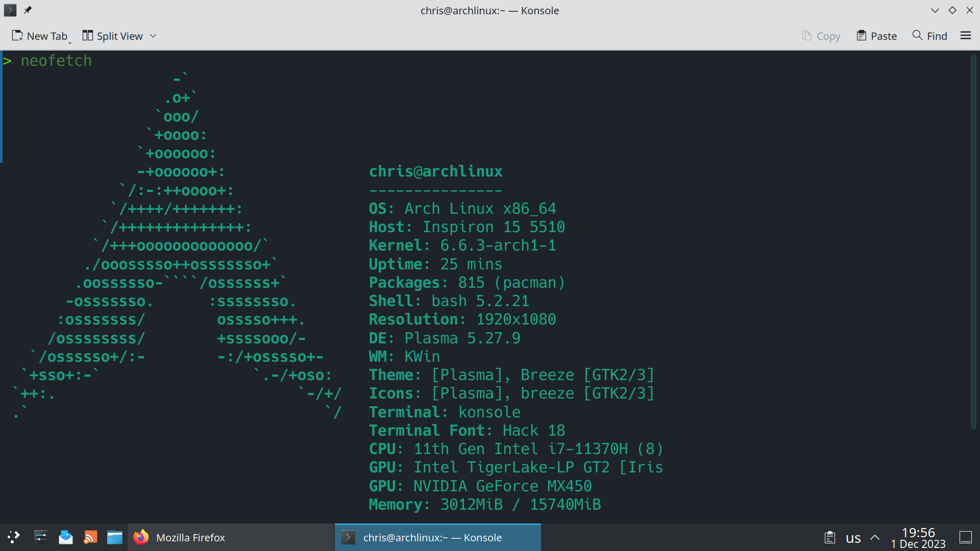Open the RSS feed reader icon
This screenshot has width=980, height=551.
point(90,537)
